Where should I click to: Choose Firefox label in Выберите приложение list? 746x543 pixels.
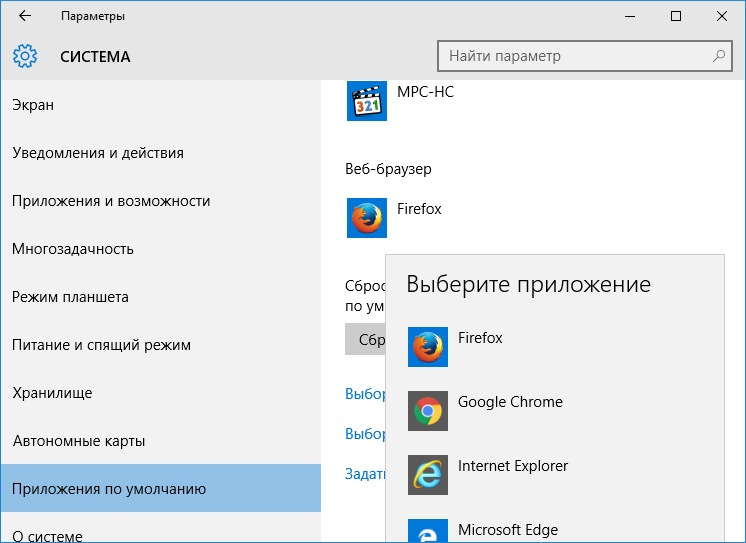coord(480,338)
